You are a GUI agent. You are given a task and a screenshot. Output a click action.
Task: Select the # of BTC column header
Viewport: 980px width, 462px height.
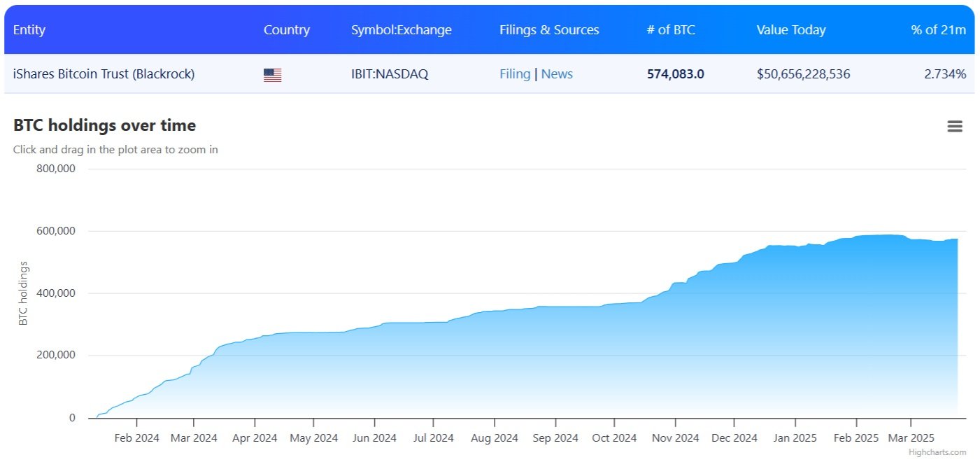click(x=672, y=30)
